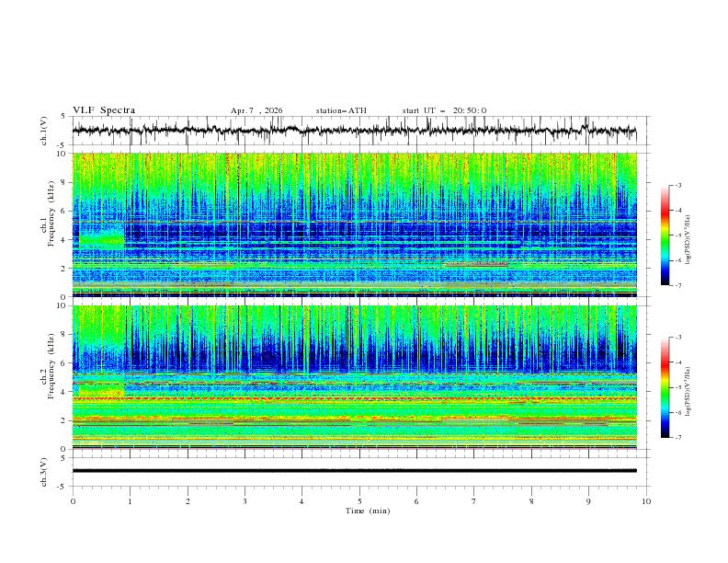This screenshot has height=563, width=728.
Task: Click the date 'Apr. 7 , 2026'
Action: pyautogui.click(x=256, y=110)
